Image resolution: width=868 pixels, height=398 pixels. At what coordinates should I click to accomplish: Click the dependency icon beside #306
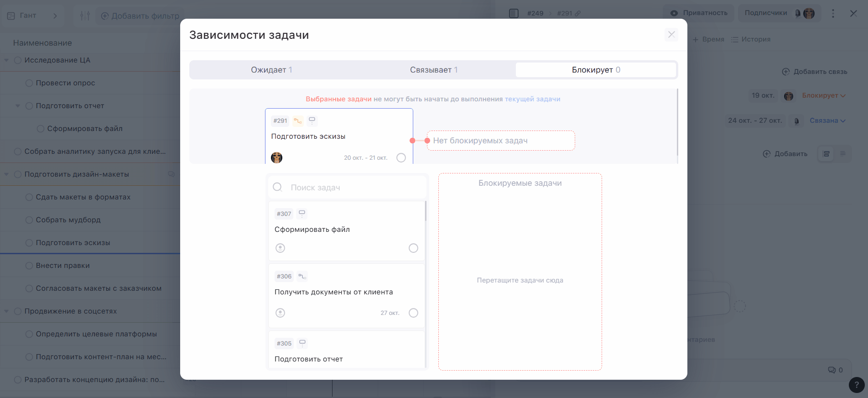tap(302, 276)
